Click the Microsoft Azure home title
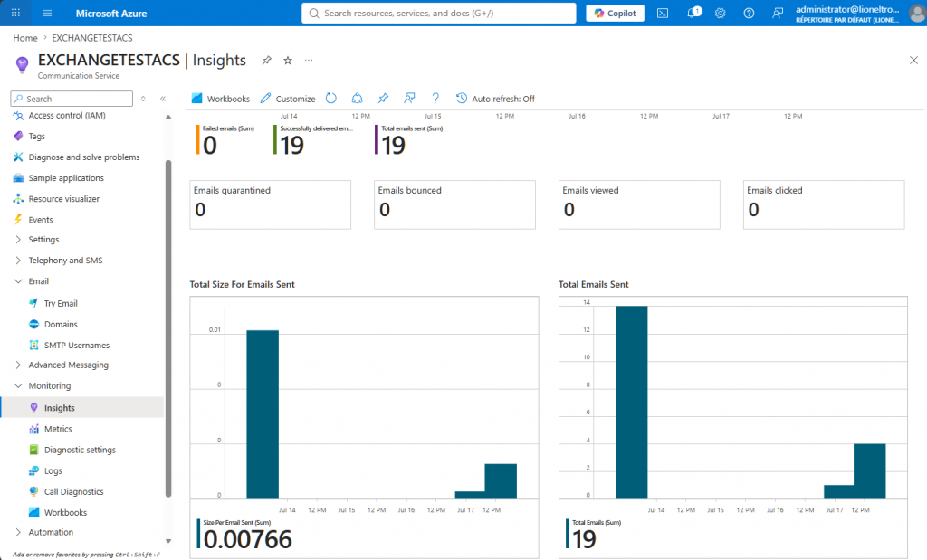 tap(111, 13)
